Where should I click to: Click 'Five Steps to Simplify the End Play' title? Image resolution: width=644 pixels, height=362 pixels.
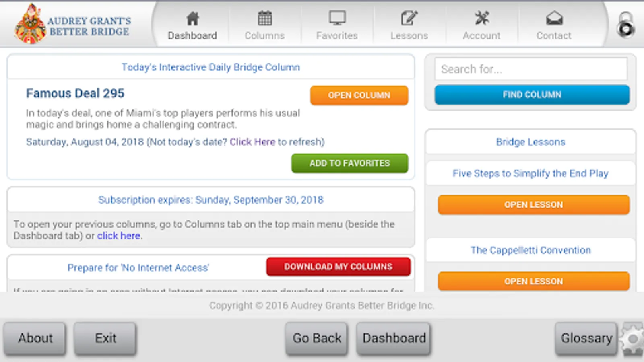tap(530, 173)
